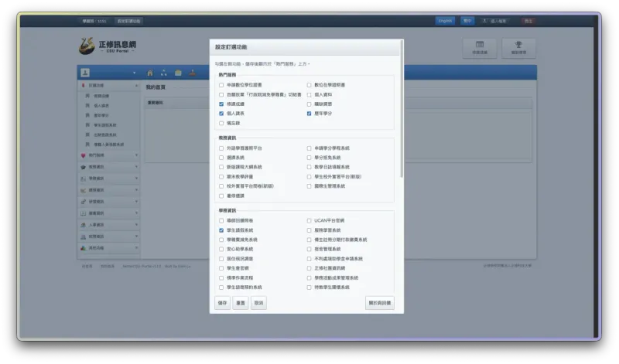Click the 我的首頁 heading on main page
Image resolution: width=619 pixels, height=364 pixels.
click(156, 87)
